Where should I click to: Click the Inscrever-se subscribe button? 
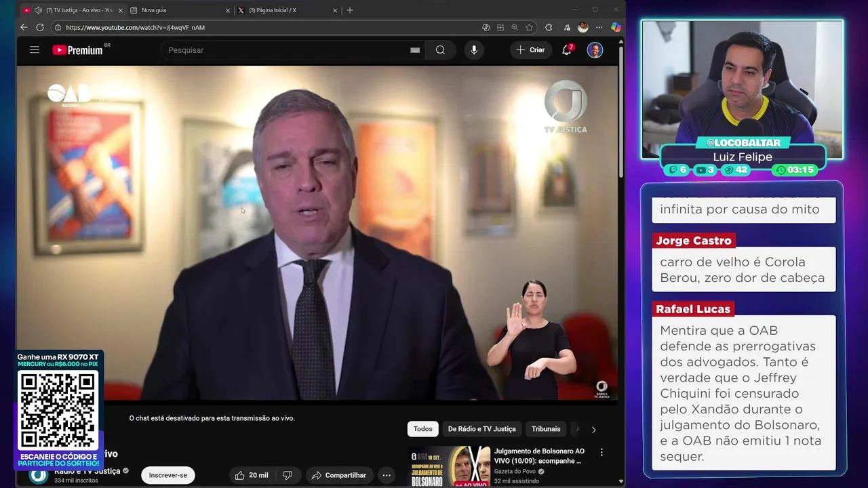pyautogui.click(x=168, y=475)
